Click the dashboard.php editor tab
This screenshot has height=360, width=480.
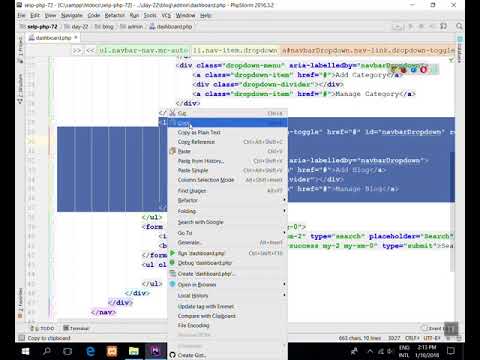(x=53, y=38)
